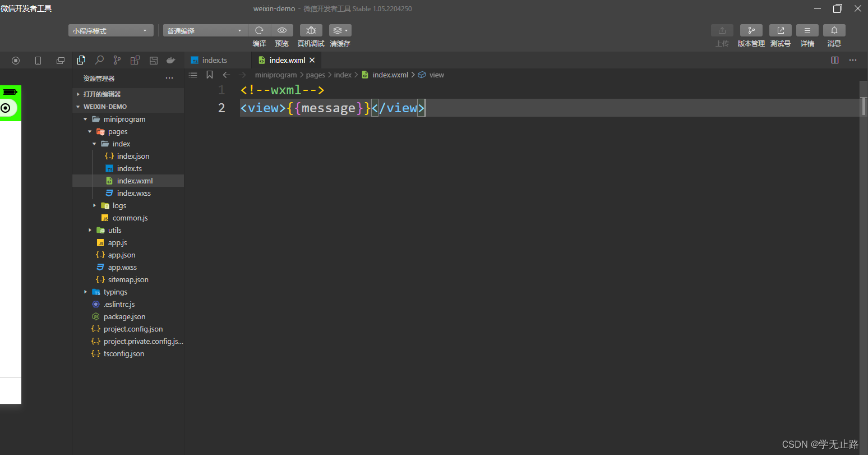Screen dimensions: 868x455
Task: Click the message variable in code line 2
Action: click(329, 108)
